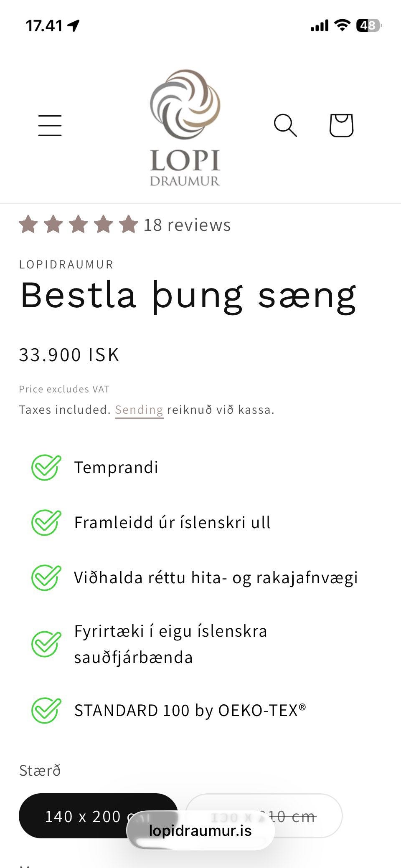Open the hamburger navigation menu
The image size is (401, 868).
(50, 125)
